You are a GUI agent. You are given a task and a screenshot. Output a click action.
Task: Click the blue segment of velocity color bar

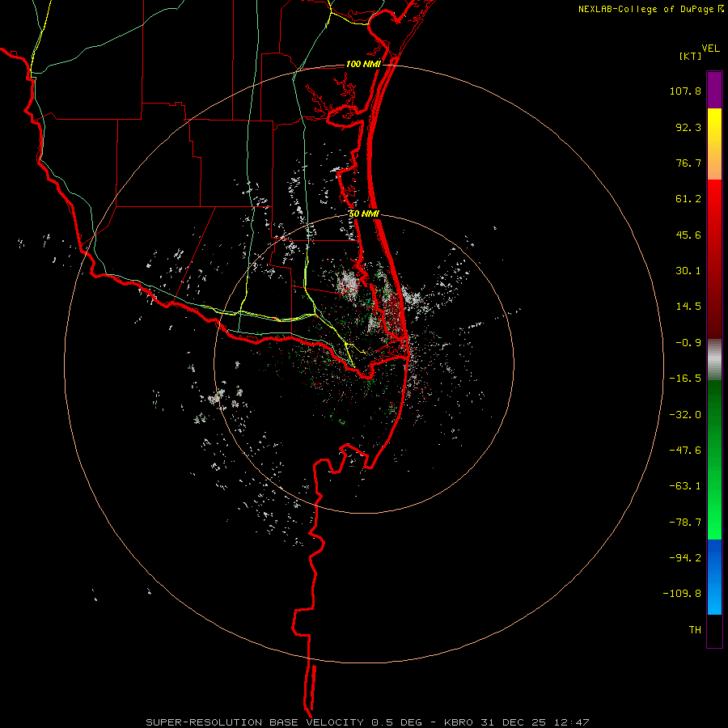click(x=714, y=577)
